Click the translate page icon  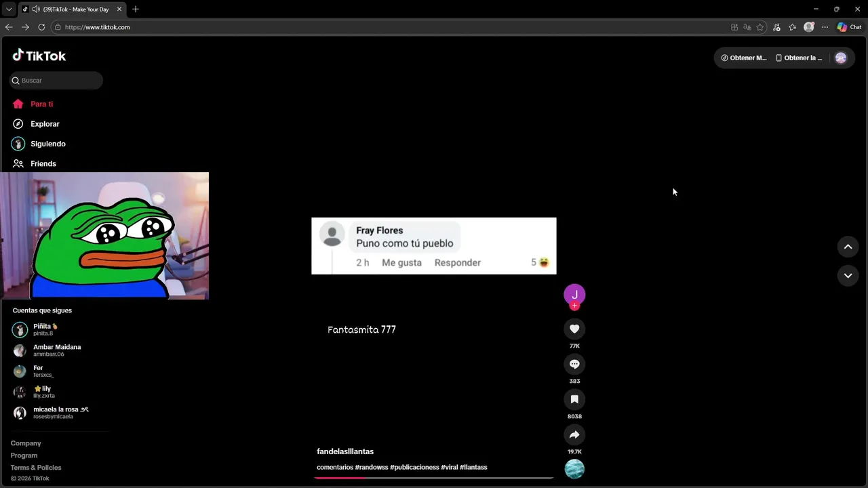click(747, 27)
